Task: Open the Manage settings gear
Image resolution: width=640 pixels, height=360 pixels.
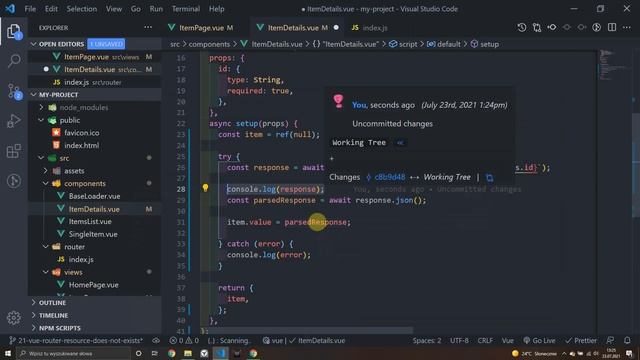Action: point(14,318)
